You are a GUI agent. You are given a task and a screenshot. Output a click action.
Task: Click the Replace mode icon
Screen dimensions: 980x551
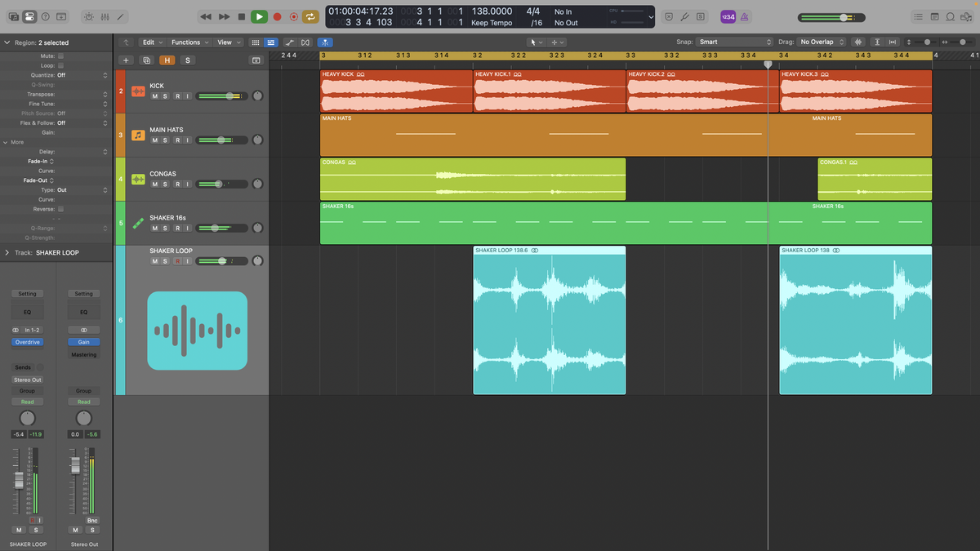pos(669,16)
